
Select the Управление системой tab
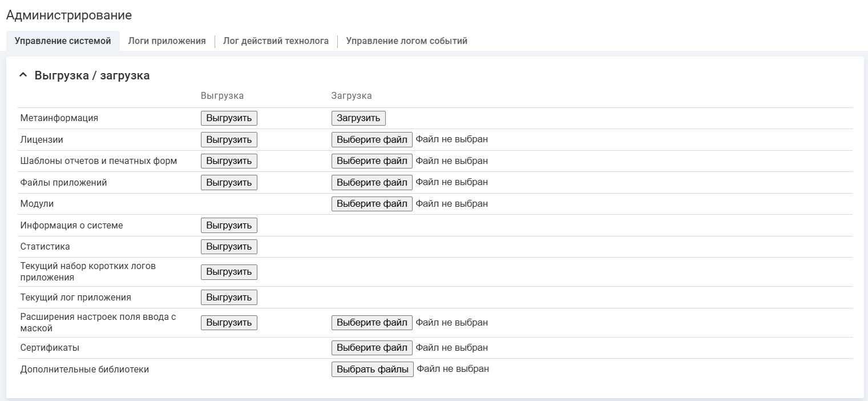(x=63, y=41)
